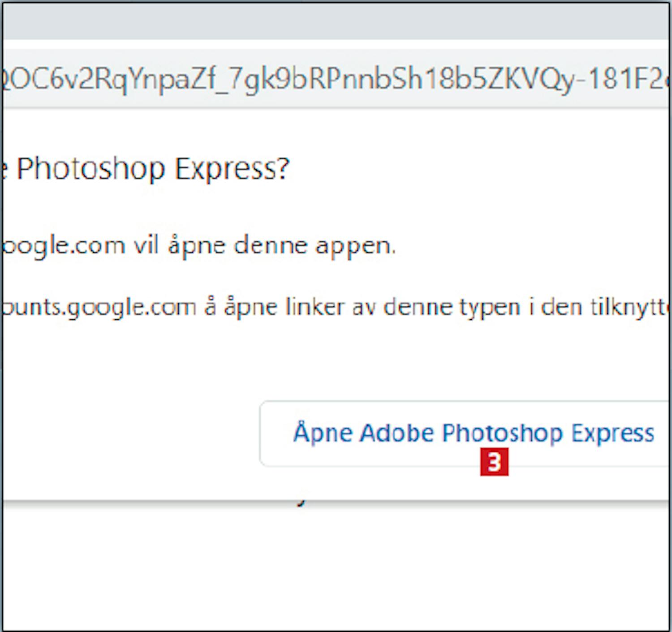This screenshot has width=672, height=632.
Task: Click the blank page area below the dialog
Action: 336,569
